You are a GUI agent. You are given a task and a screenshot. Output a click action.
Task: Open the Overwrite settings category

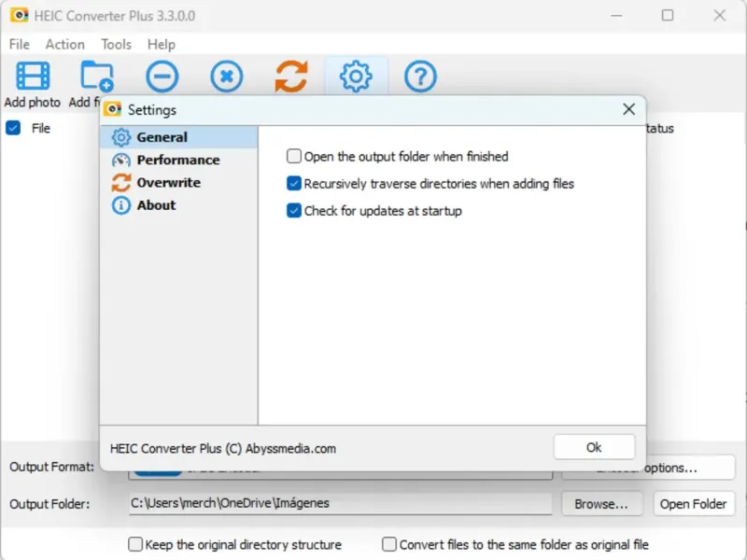click(179, 182)
